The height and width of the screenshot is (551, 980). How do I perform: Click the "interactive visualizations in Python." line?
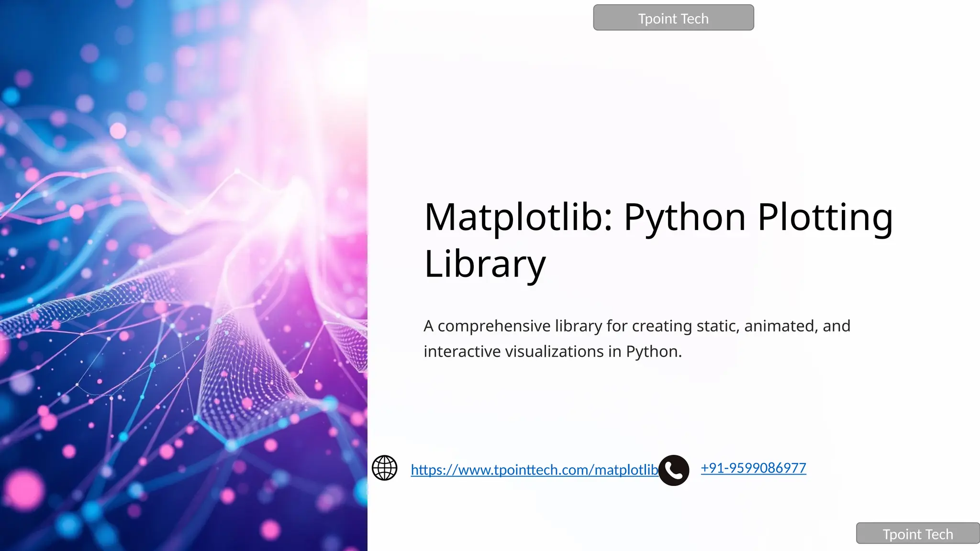(552, 352)
